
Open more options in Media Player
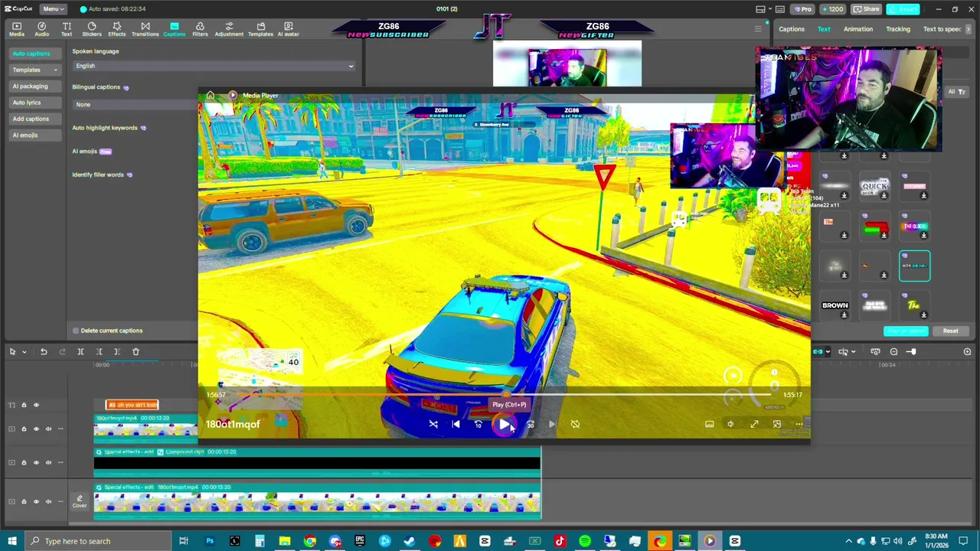pyautogui.click(x=799, y=424)
